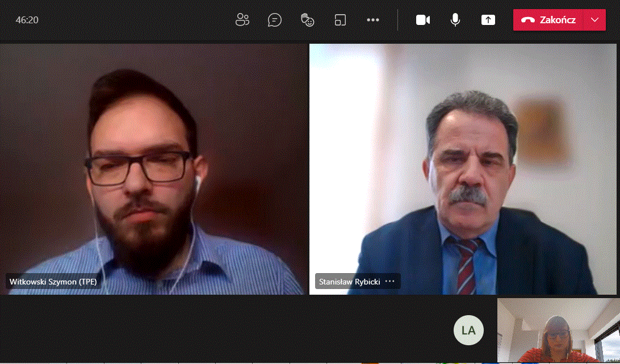The width and height of the screenshot is (620, 364).
Task: Share screen content
Action: 488,20
